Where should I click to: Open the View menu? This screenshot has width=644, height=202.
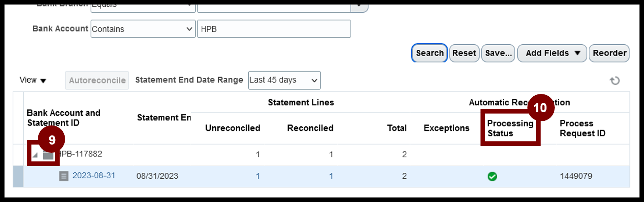[x=33, y=80]
